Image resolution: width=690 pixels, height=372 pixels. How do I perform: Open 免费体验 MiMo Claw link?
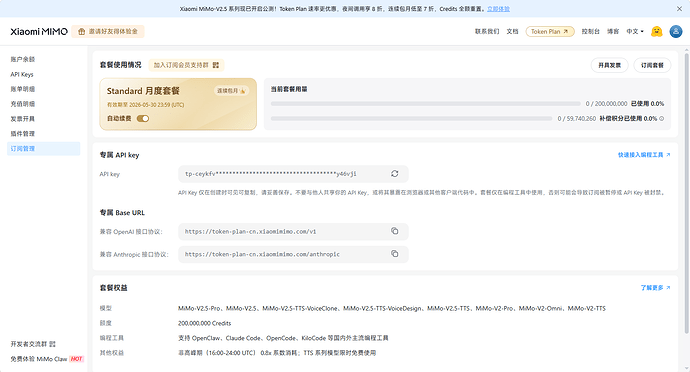47,359
